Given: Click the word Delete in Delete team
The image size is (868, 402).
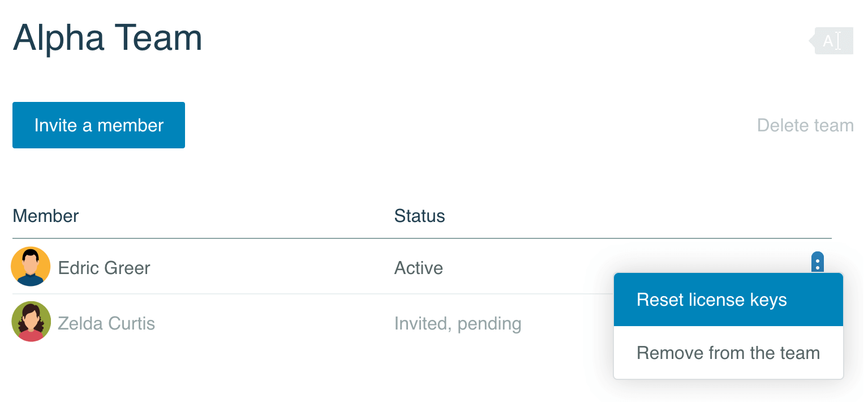Looking at the screenshot, I should tap(782, 125).
